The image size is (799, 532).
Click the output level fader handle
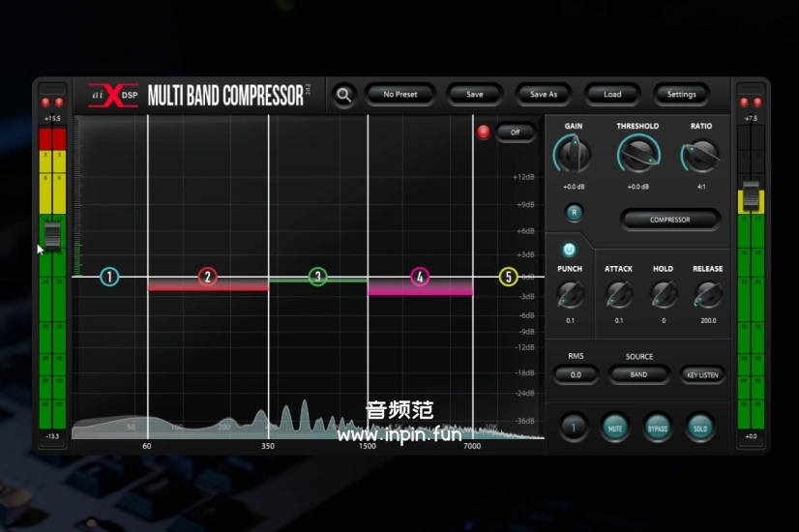point(751,194)
